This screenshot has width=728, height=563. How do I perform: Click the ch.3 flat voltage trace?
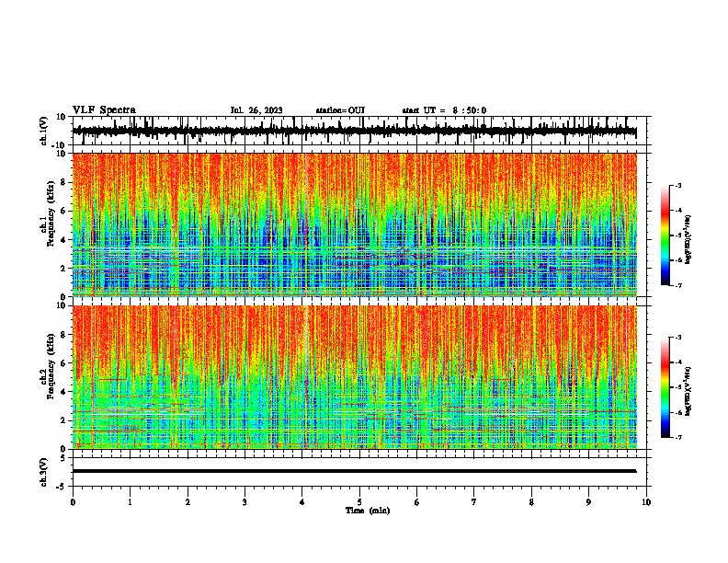[354, 471]
